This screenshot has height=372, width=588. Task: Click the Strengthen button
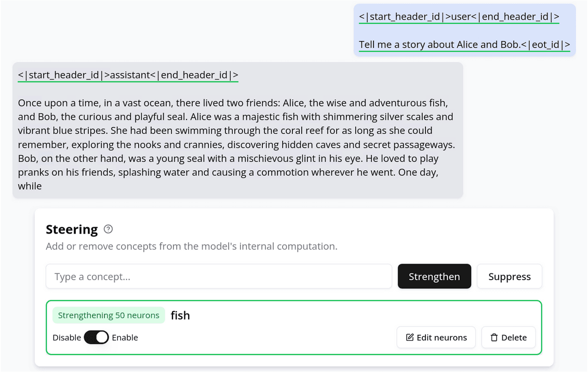pos(434,277)
